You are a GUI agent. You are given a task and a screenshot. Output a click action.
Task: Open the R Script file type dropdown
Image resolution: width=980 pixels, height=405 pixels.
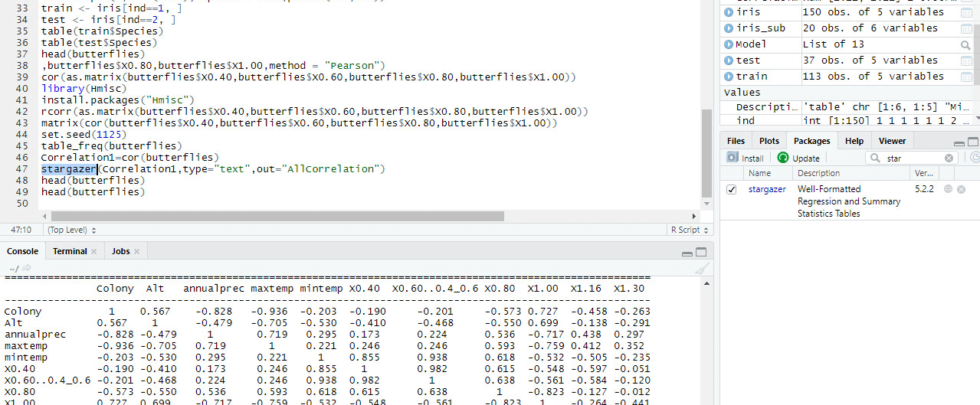click(688, 229)
